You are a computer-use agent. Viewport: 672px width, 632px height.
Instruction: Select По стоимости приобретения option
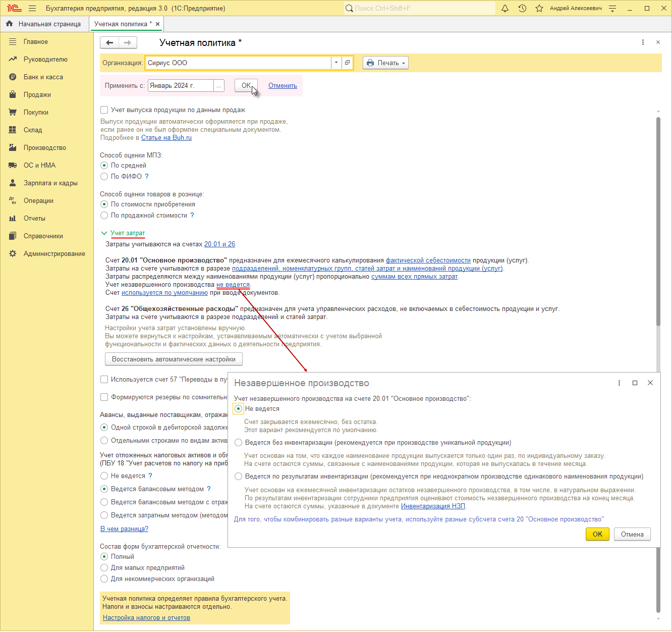(x=104, y=204)
